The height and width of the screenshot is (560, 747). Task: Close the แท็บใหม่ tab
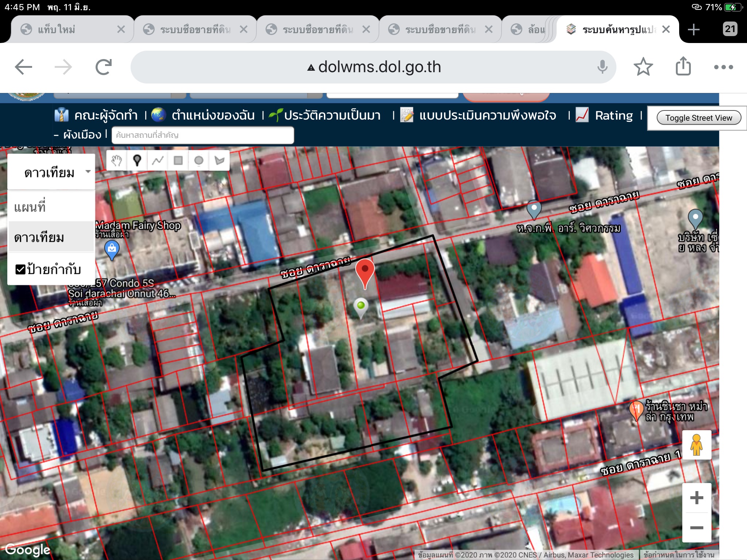pos(121,30)
